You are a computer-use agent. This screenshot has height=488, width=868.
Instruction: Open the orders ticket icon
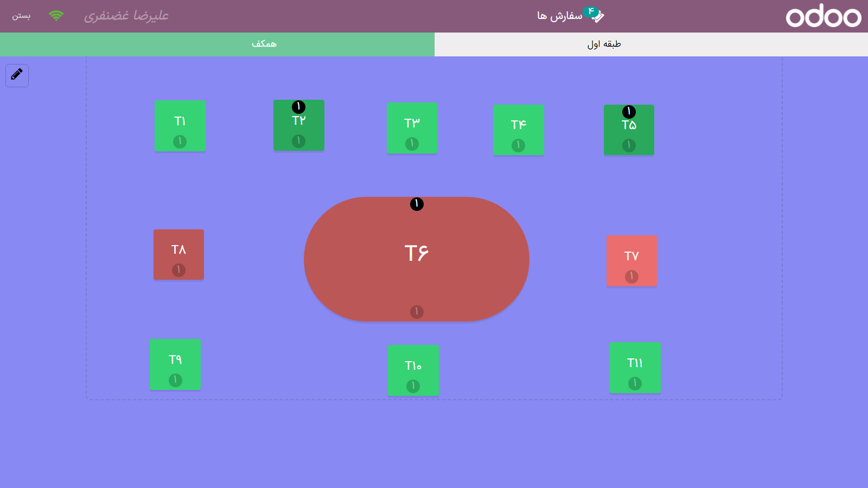pyautogui.click(x=597, y=17)
